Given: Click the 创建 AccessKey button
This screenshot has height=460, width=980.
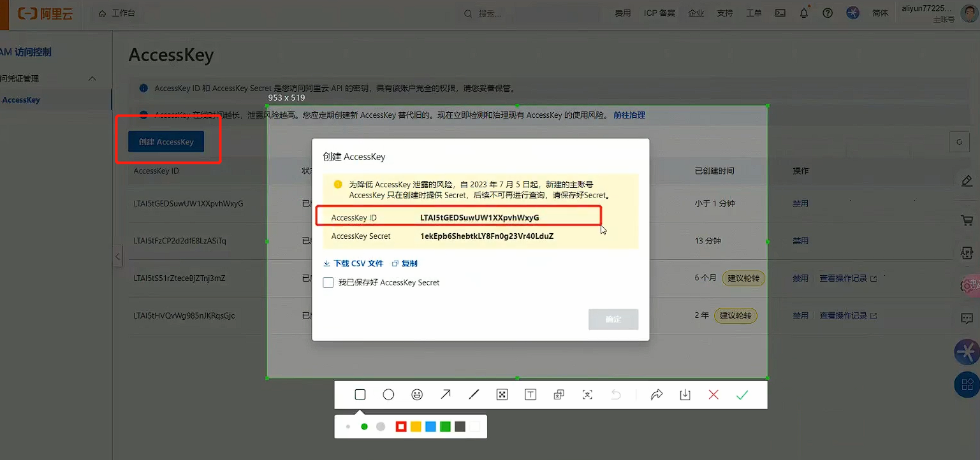Looking at the screenshot, I should point(166,142).
